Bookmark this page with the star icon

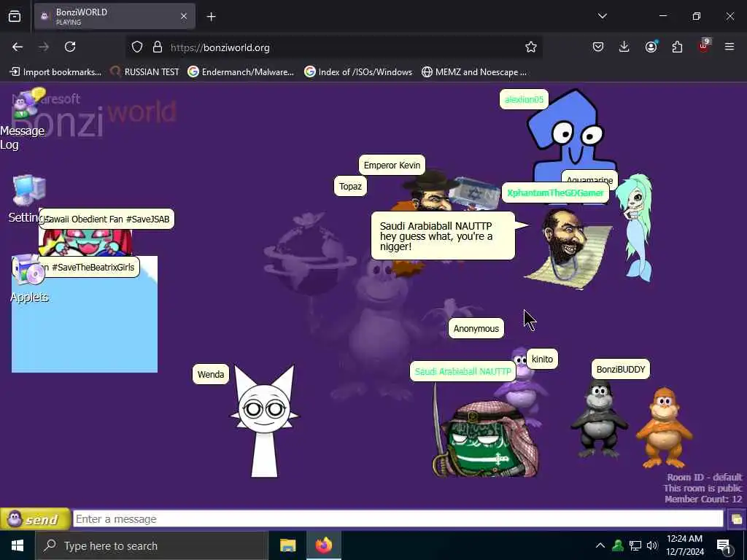click(531, 47)
